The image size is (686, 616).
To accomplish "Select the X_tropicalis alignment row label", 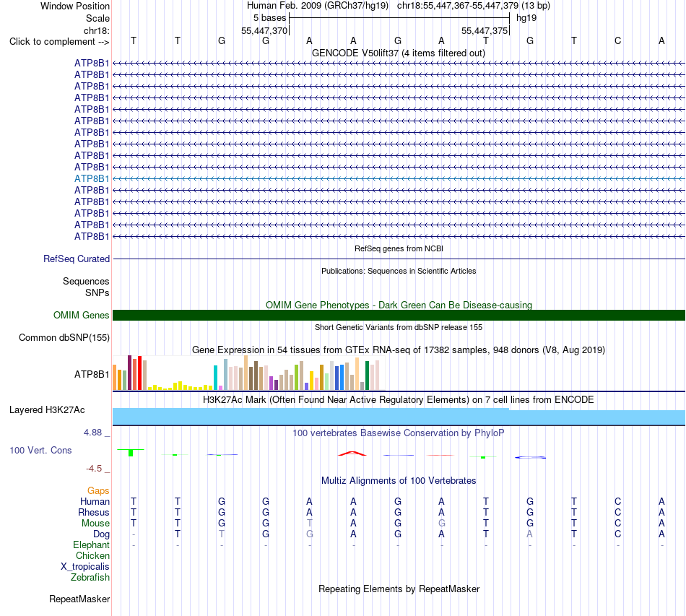I will pyautogui.click(x=85, y=567).
